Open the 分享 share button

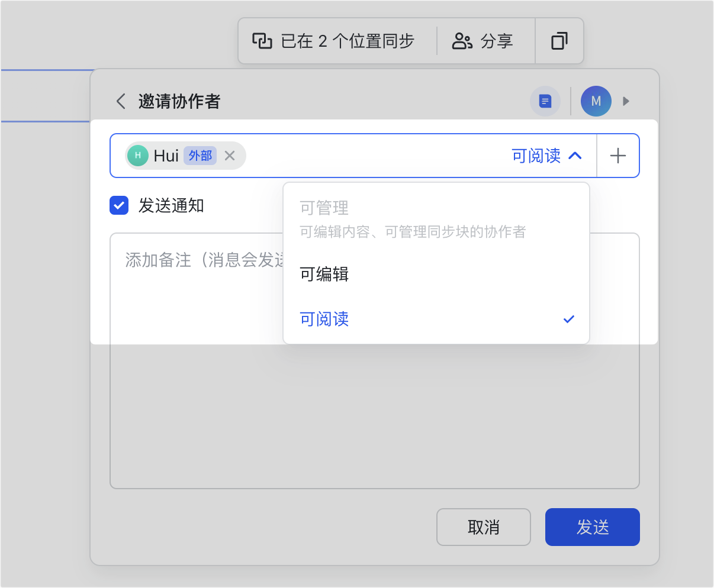[x=483, y=41]
